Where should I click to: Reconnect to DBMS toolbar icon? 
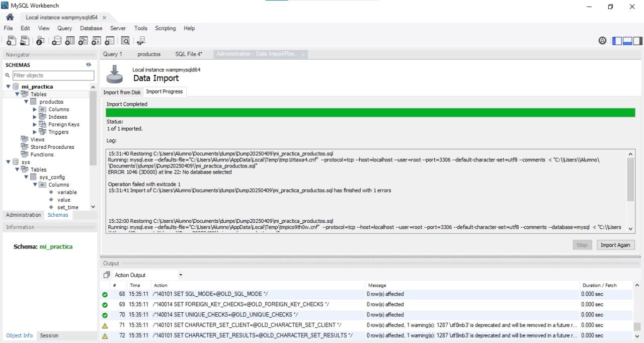[141, 41]
